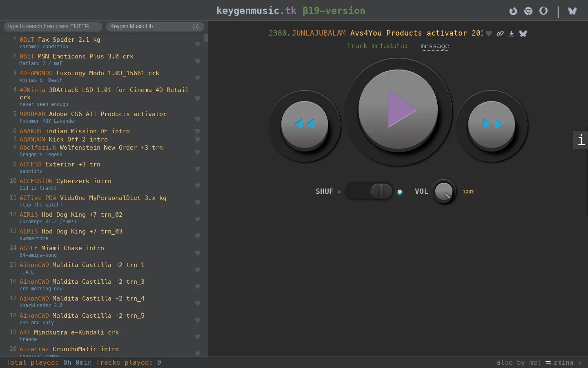Viewport: 588px width, 368px height.
Task: Click the track list scrollbar thumb
Action: tap(206, 38)
